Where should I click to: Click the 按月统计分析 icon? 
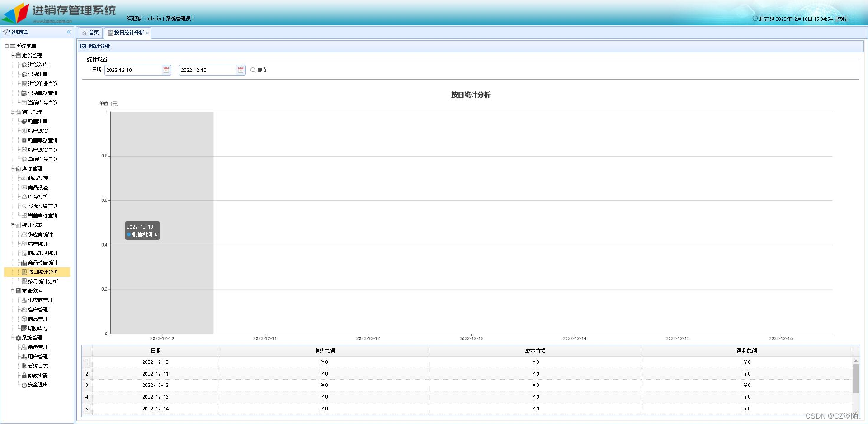click(x=24, y=281)
